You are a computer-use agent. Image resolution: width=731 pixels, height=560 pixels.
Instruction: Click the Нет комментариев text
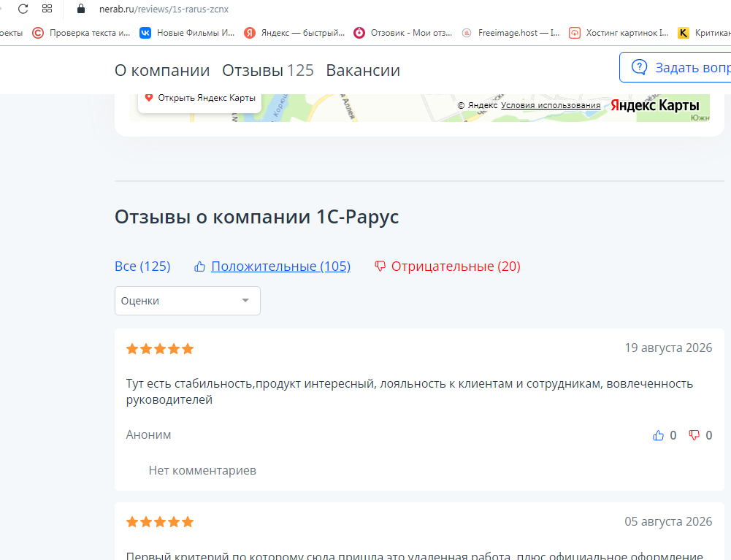pos(202,470)
